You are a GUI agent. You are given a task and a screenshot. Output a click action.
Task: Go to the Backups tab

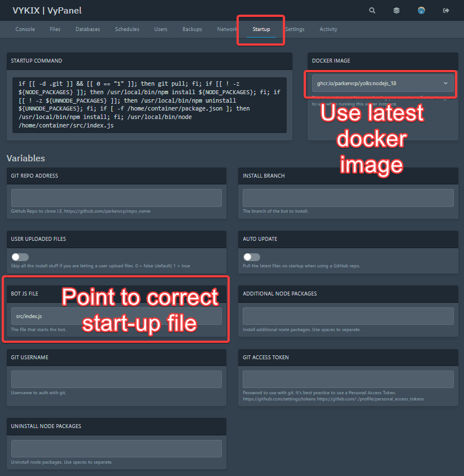point(192,29)
